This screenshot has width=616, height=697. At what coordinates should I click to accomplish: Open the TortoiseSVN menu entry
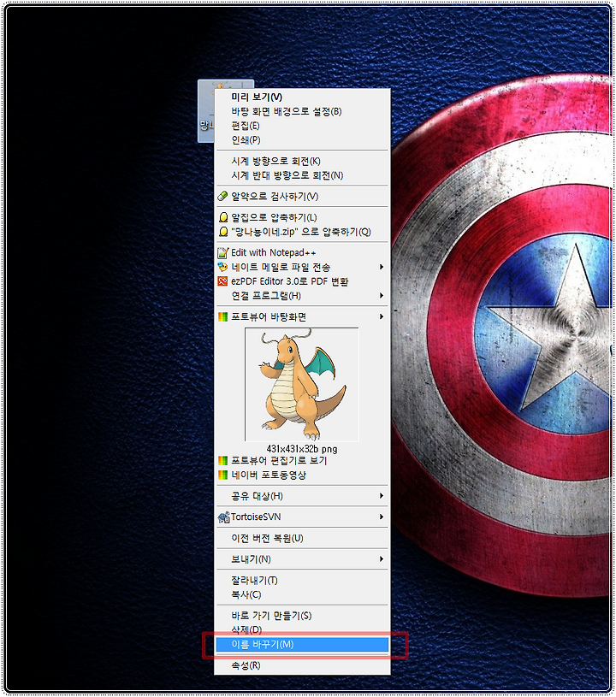click(x=303, y=517)
